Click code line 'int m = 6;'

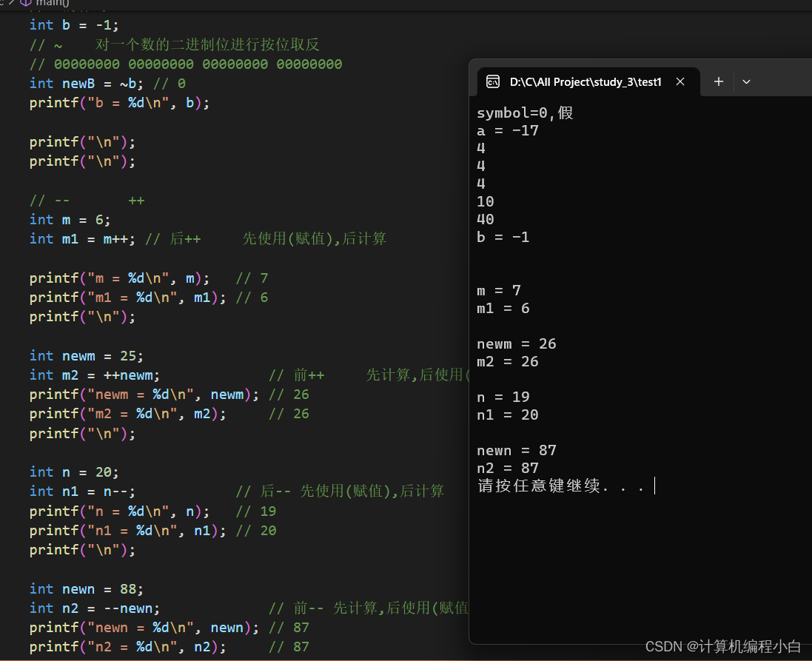coord(70,220)
